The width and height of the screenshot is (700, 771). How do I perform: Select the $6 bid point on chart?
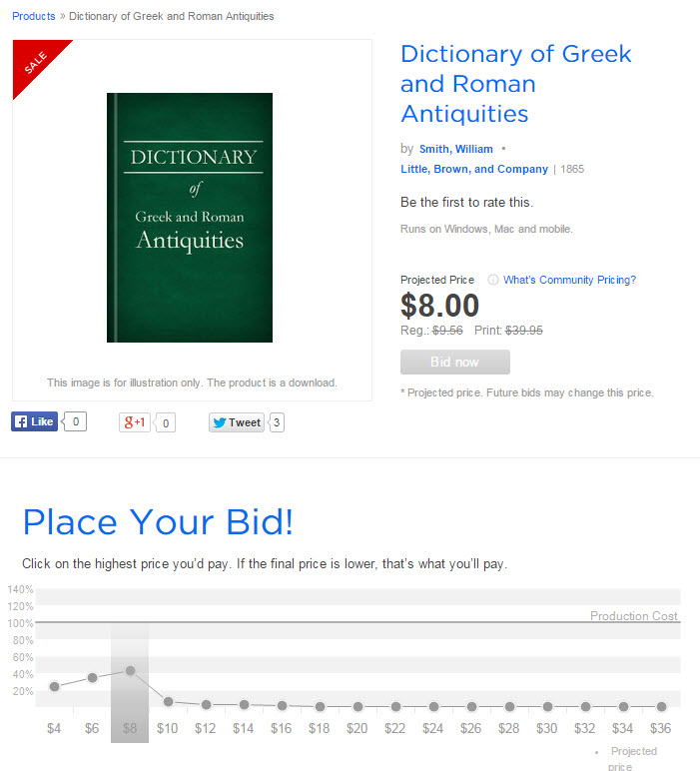[93, 677]
